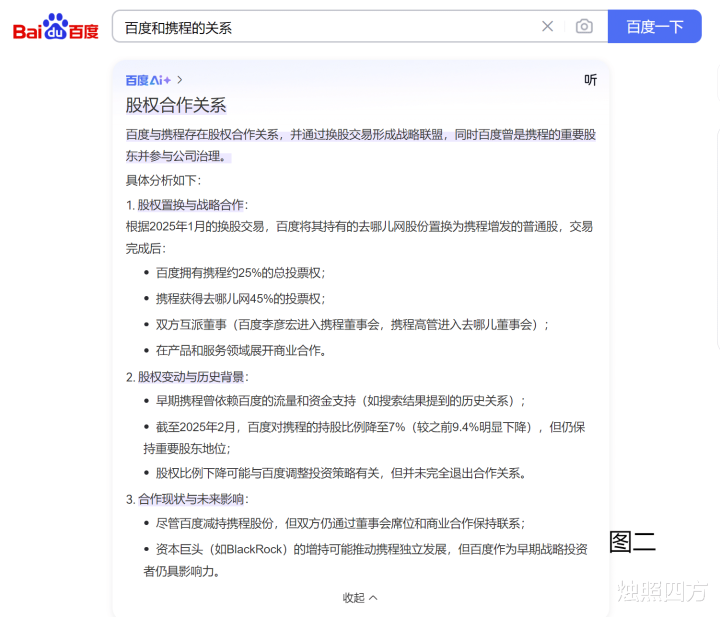Click the paragraph starting 根据2025年1月的换股交易

[360, 237]
